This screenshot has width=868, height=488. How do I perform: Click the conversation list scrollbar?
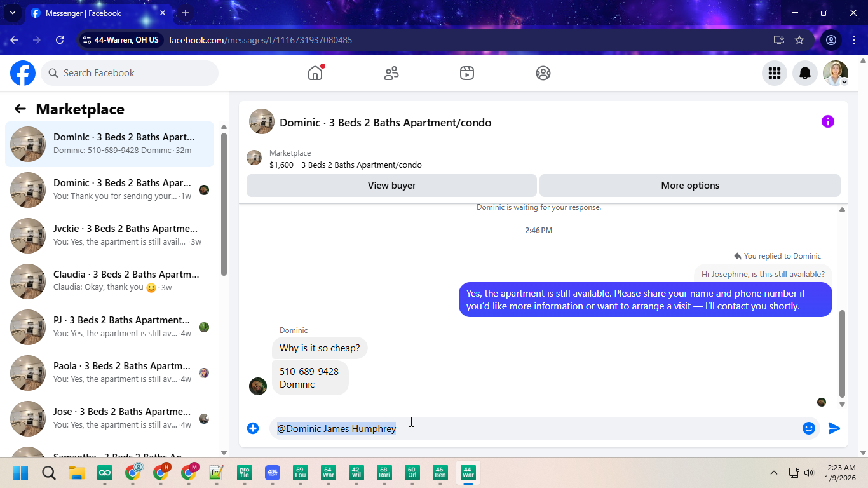tap(224, 203)
